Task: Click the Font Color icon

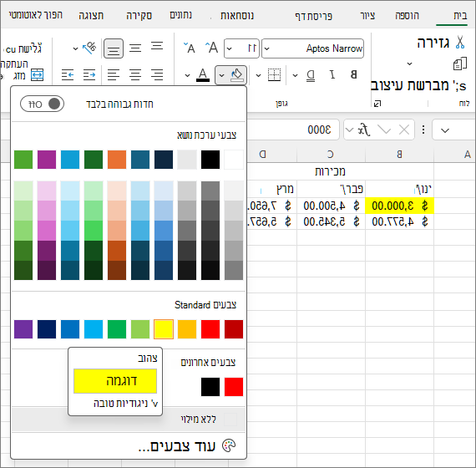Action: point(203,74)
